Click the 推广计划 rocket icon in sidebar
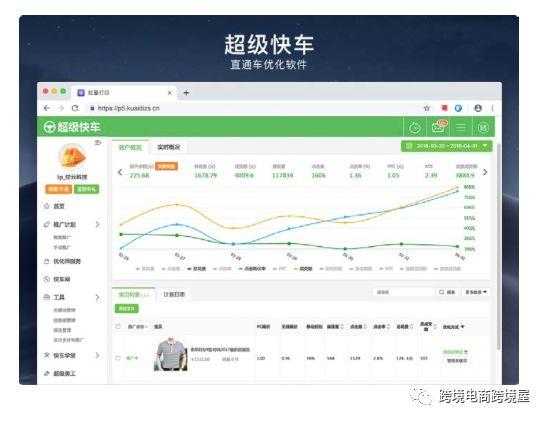This screenshot has width=547, height=421. click(47, 224)
